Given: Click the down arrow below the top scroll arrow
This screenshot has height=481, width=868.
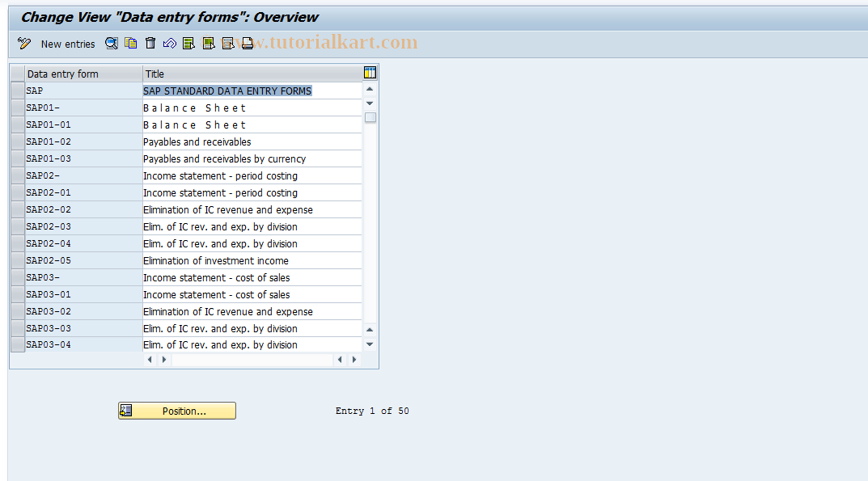Looking at the screenshot, I should coord(370,103).
